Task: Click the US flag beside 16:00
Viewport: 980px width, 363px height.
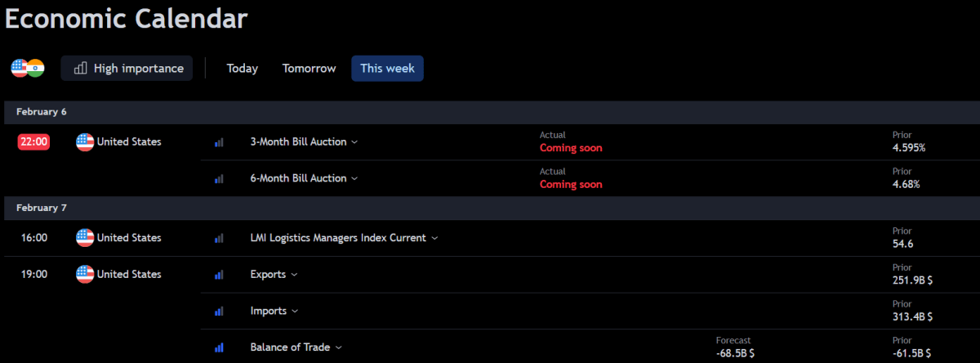Action: 85,238
